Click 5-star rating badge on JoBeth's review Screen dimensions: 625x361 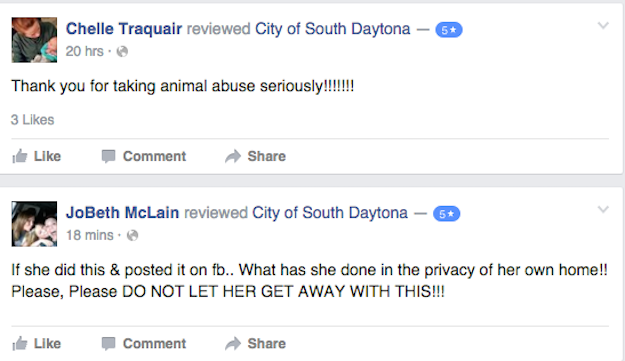pos(446,214)
